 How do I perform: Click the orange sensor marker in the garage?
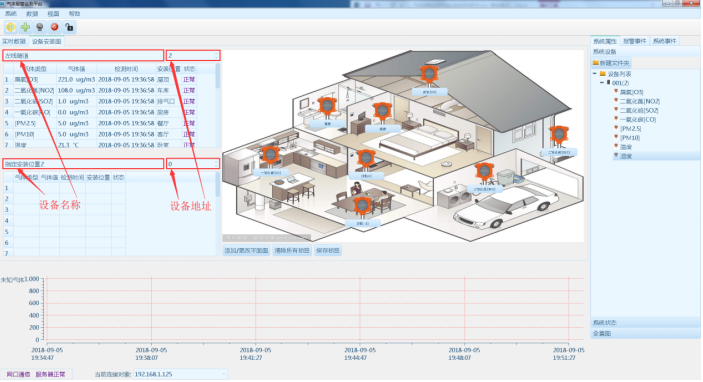[x=484, y=173]
